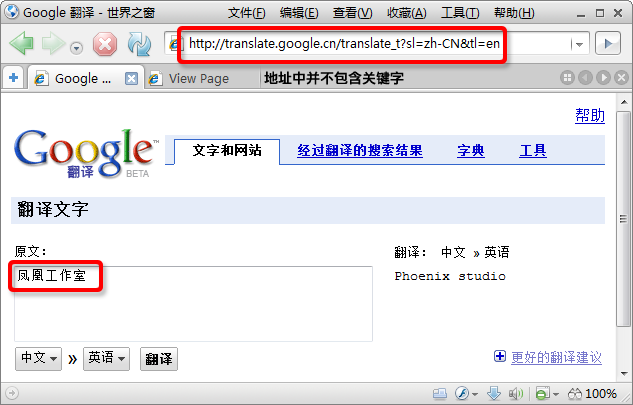633x405 pixels.
Task: Open the 工具(T) menu
Action: click(460, 13)
